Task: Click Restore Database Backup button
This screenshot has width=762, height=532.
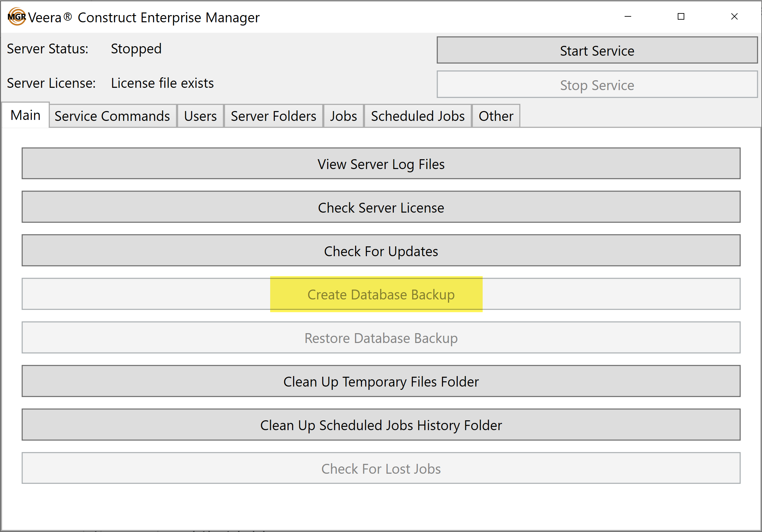Action: click(381, 338)
